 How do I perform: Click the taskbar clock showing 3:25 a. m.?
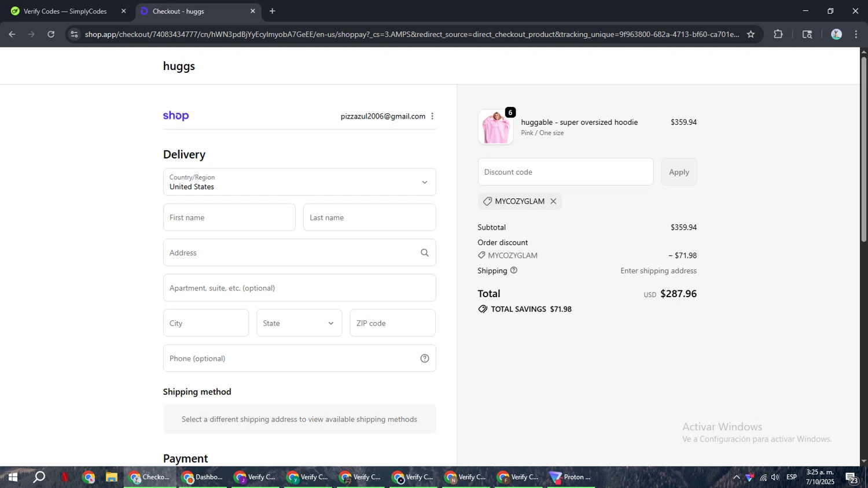coord(820,477)
